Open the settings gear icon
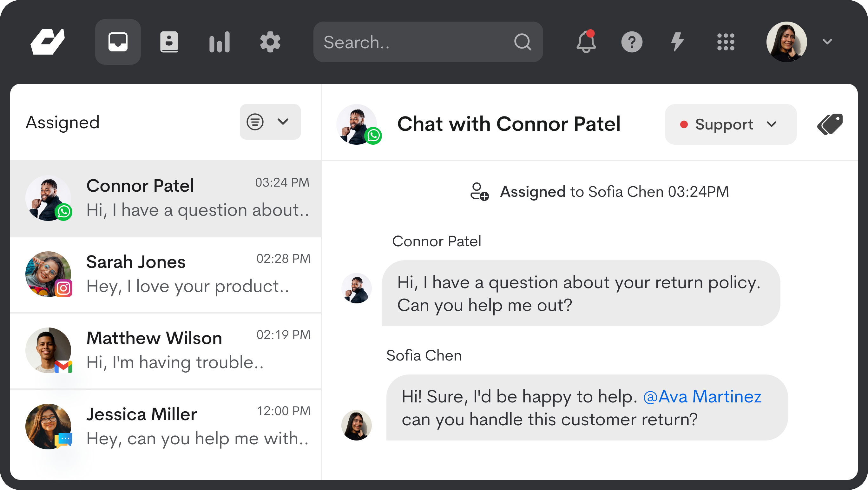This screenshot has height=490, width=868. (x=270, y=42)
